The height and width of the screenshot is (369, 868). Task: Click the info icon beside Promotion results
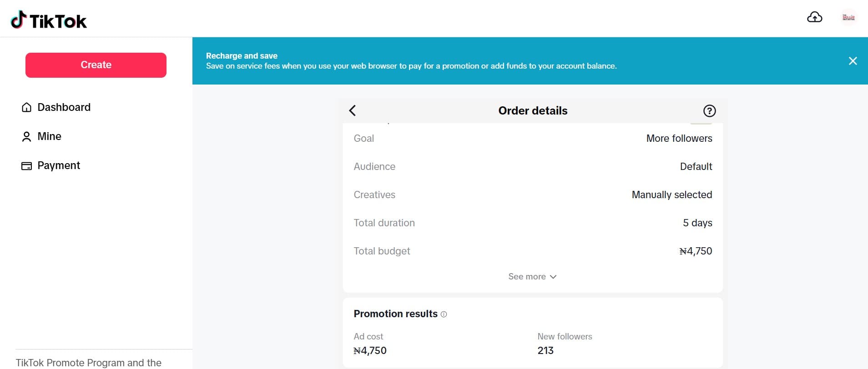point(444,314)
